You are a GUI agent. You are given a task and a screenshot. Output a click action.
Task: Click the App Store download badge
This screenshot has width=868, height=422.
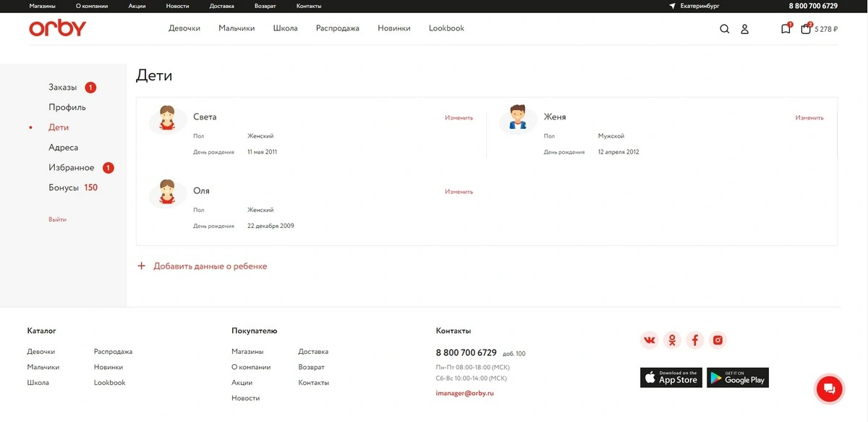[x=671, y=378]
